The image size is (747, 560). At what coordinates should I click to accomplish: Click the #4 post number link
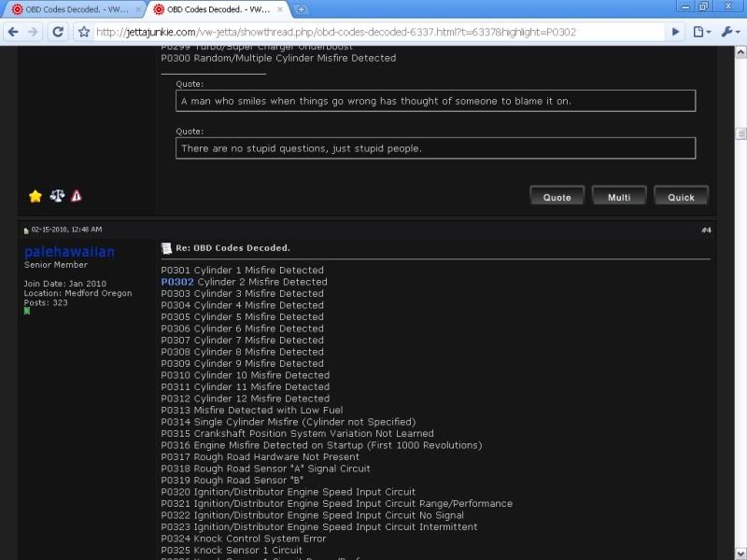pos(706,230)
